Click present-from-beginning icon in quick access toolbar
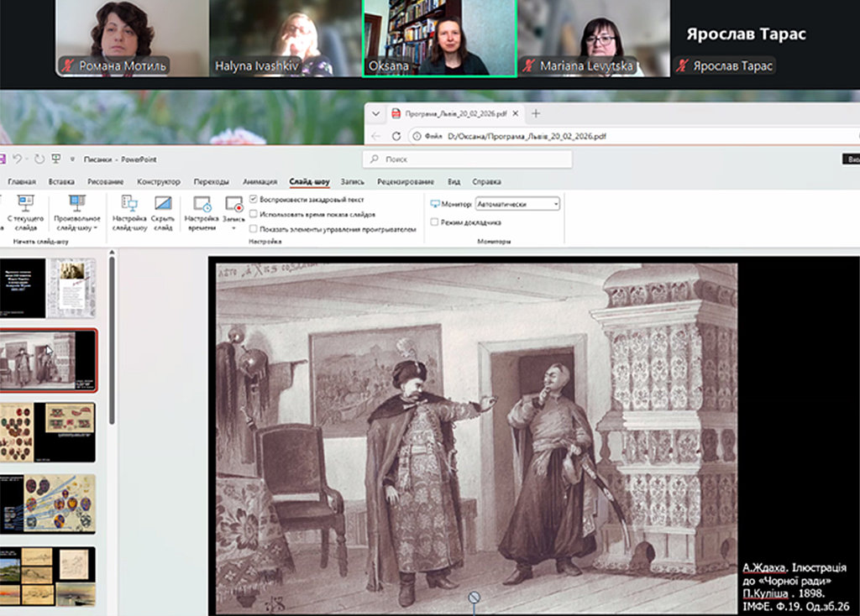The image size is (860, 616). coord(56,159)
